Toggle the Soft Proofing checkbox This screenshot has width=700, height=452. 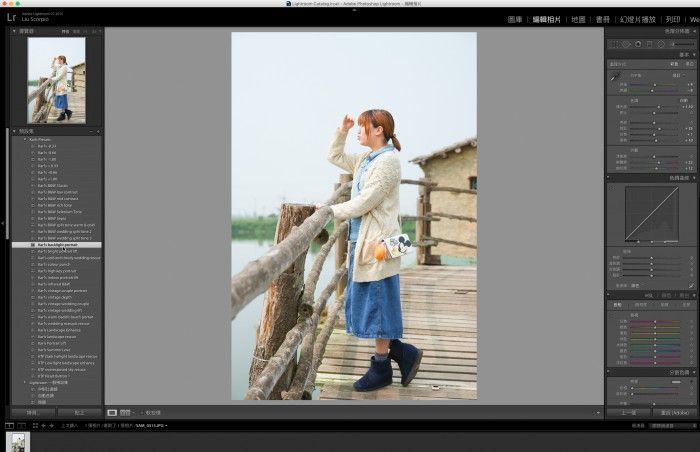tap(143, 413)
